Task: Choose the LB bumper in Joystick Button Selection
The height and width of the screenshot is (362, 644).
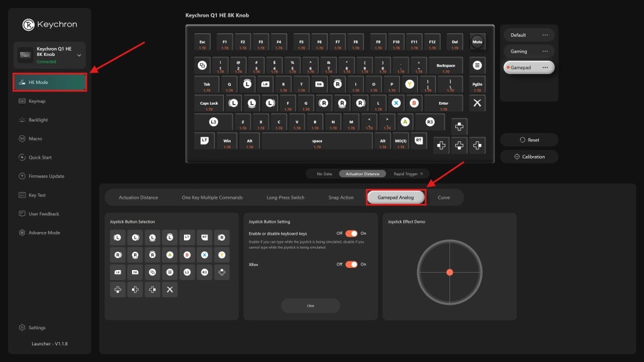Action: tap(117, 272)
